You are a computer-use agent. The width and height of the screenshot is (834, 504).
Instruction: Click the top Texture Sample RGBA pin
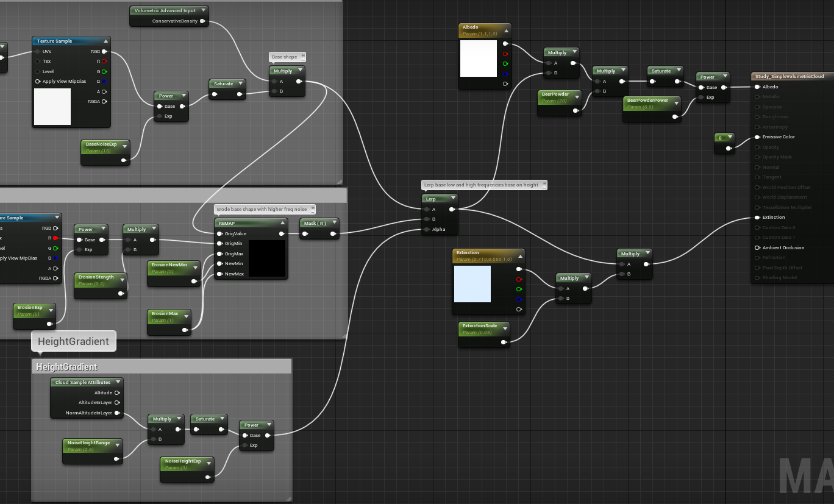(104, 101)
